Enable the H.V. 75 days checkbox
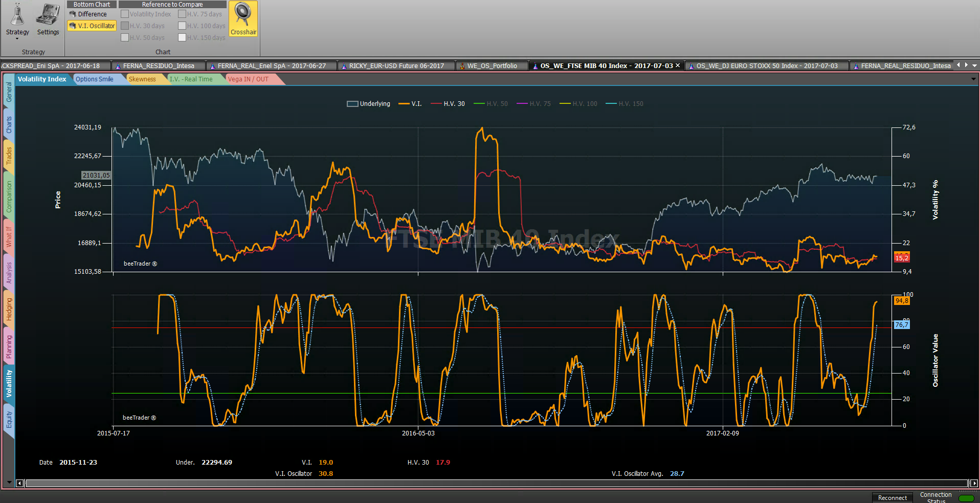 point(182,14)
